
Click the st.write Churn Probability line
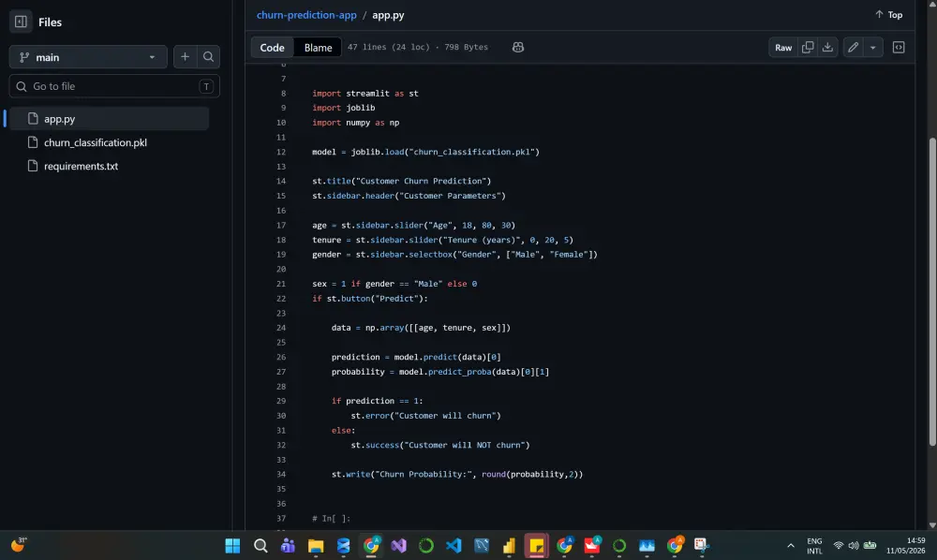click(x=457, y=475)
